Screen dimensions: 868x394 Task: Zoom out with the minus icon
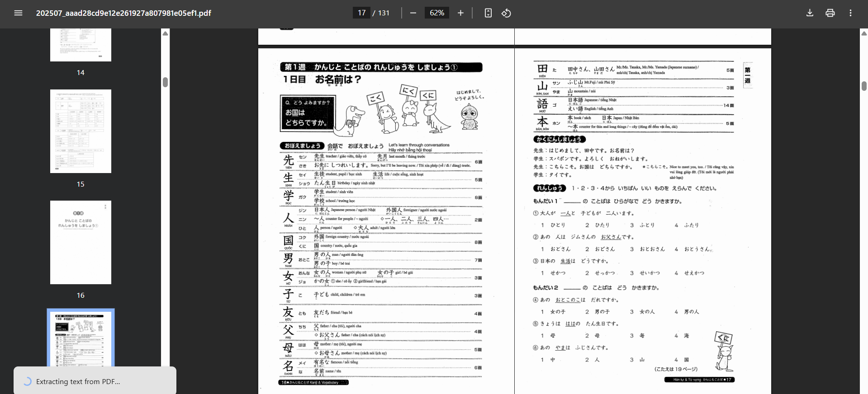(x=413, y=13)
